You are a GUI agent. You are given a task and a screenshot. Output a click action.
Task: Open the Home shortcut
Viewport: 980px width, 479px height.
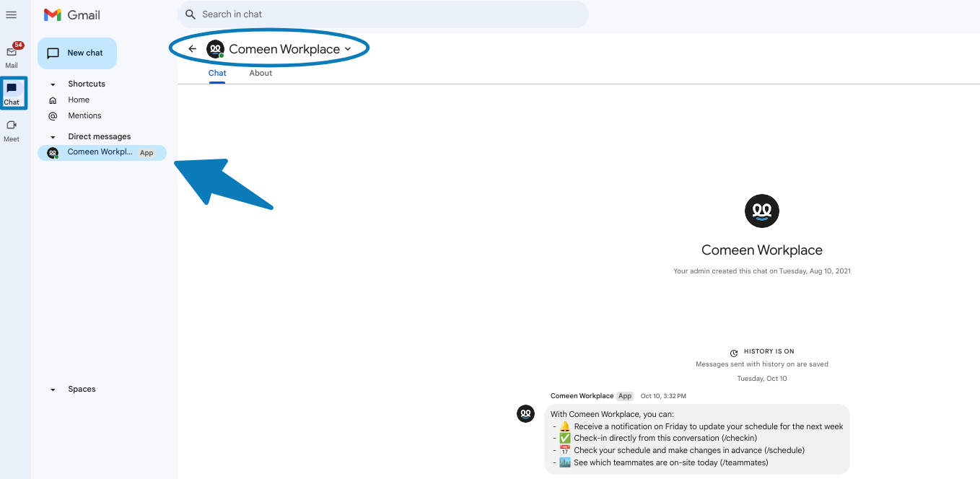[x=79, y=100]
